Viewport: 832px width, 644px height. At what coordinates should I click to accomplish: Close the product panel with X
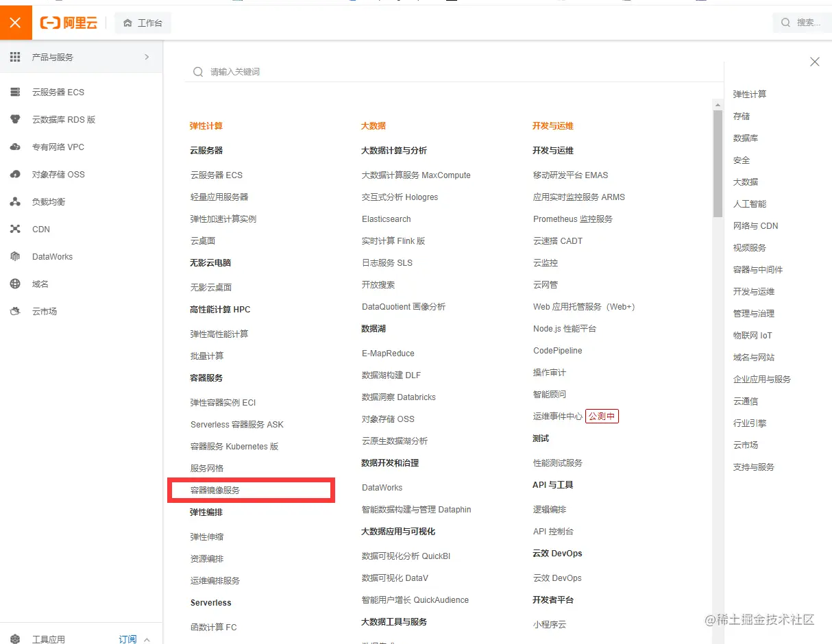(815, 62)
